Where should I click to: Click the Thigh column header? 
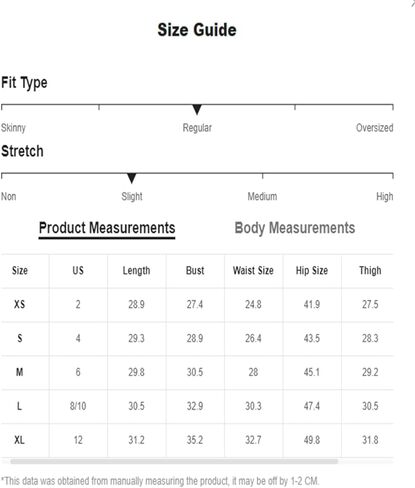tap(370, 270)
